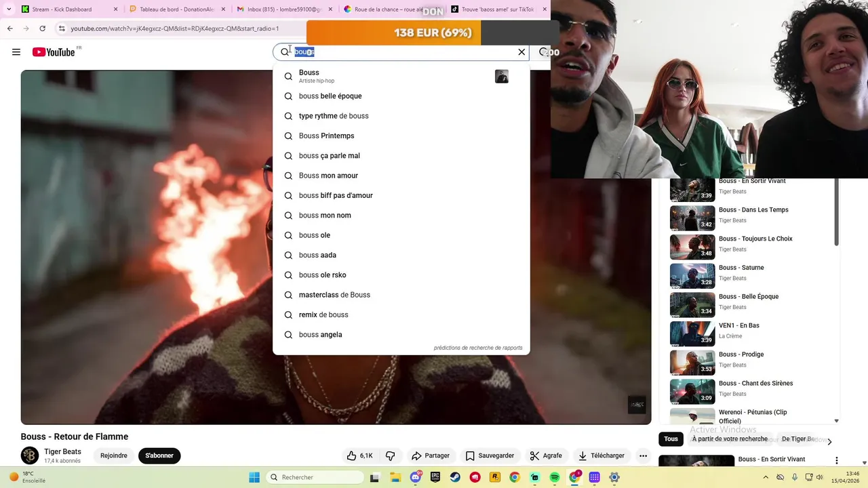Click the Partager share button
868x488 pixels.
[431, 455]
